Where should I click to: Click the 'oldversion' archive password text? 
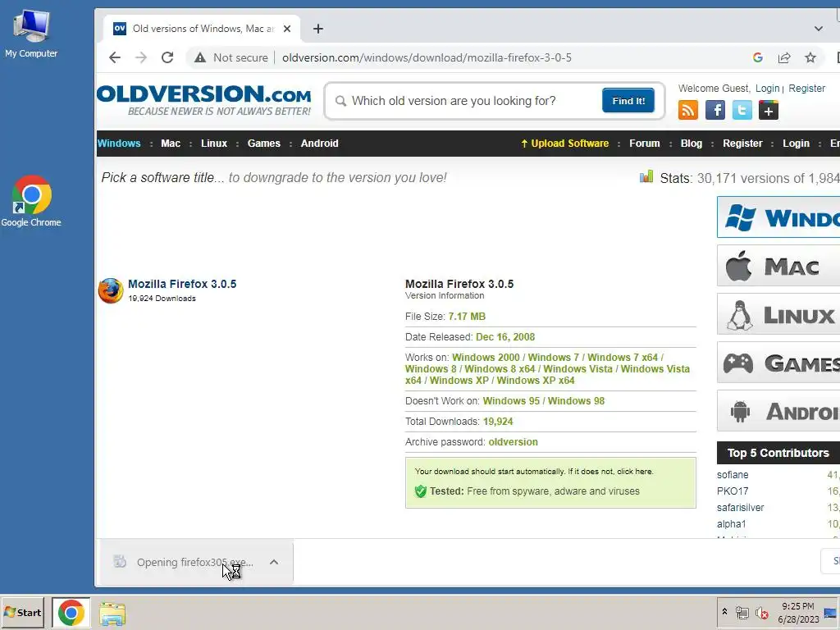[x=514, y=442]
